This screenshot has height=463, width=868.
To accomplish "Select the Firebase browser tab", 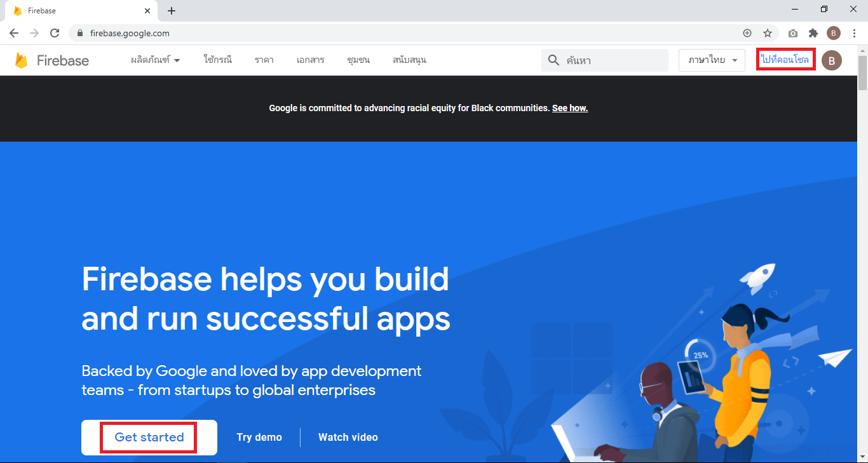I will [80, 11].
